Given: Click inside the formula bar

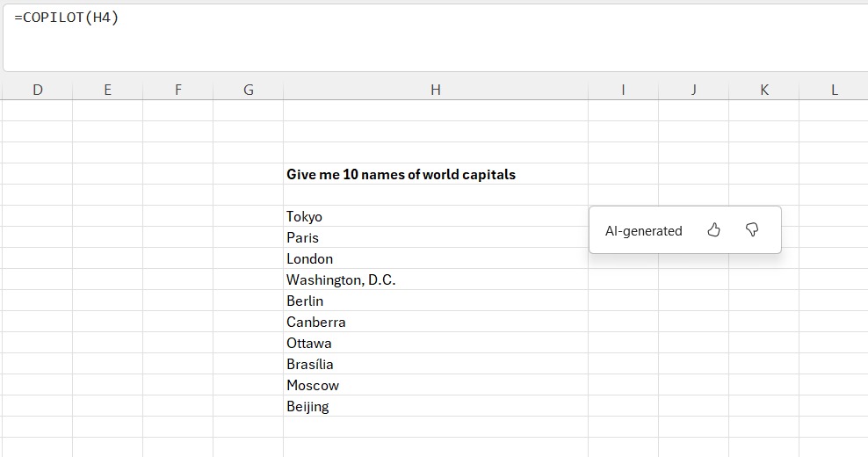Looking at the screenshot, I should [x=439, y=40].
